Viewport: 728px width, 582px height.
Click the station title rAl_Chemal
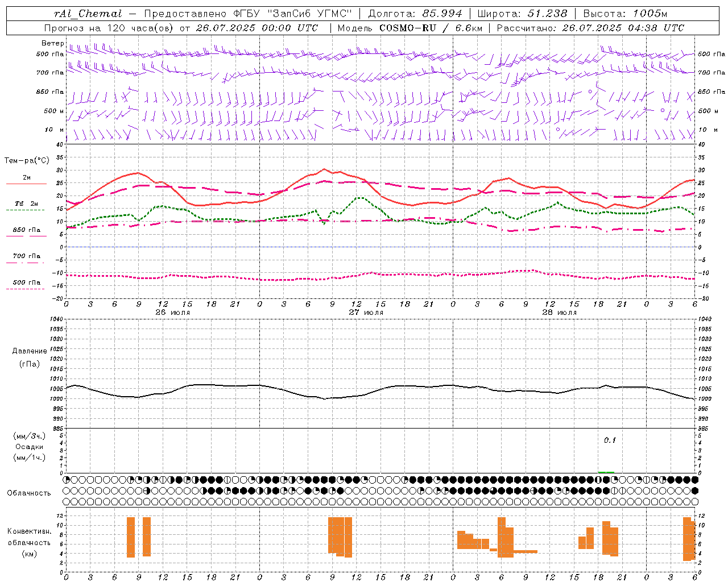(88, 14)
